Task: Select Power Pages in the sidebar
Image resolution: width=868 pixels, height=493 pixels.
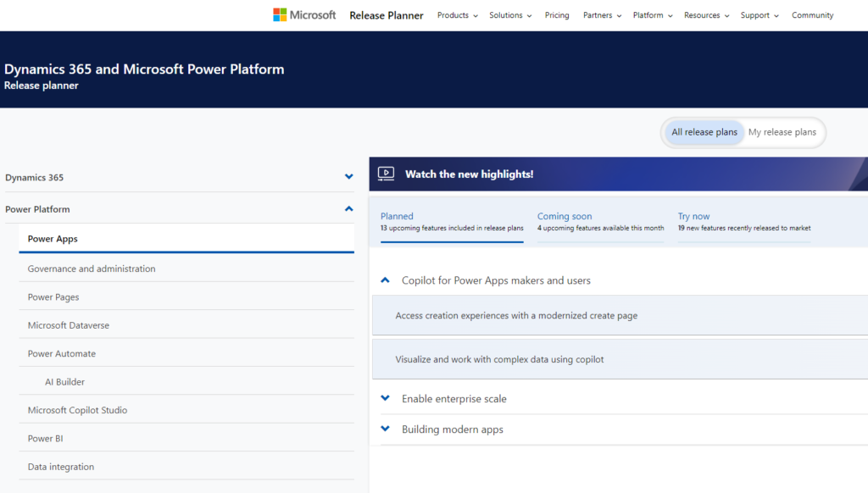Action: [x=53, y=297]
